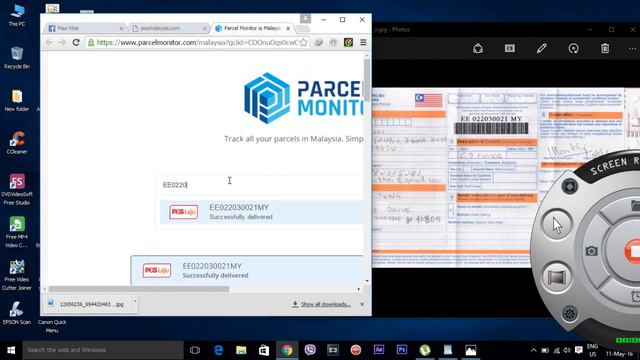Start slideshow in Photos app

tap(510, 49)
